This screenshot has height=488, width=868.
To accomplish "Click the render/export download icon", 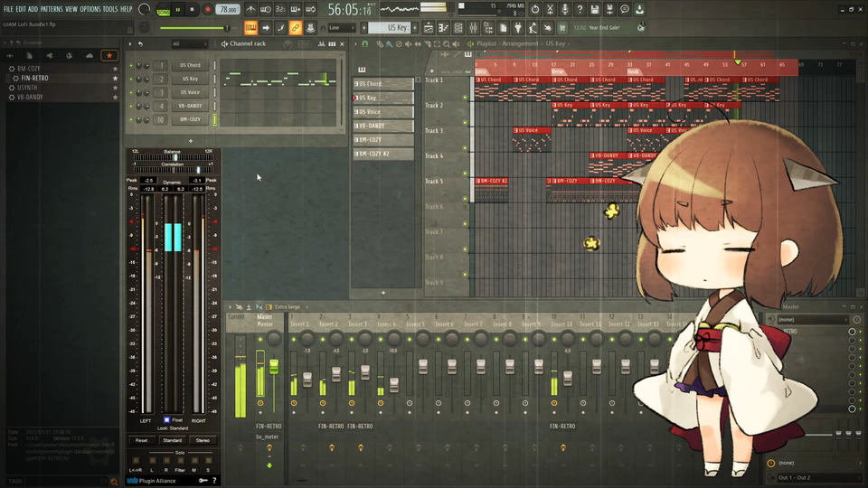I will [640, 9].
